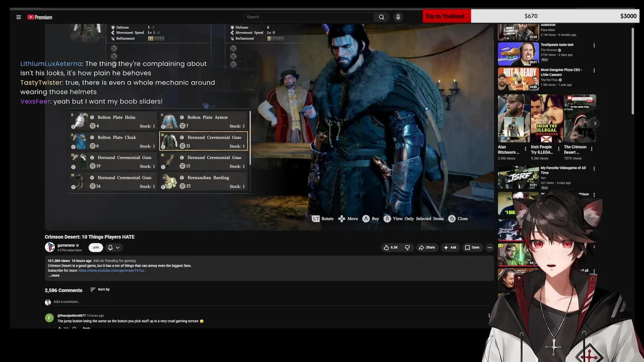Select the Bolton Plate Cloak item in video
This screenshot has width=644, height=362.
(x=114, y=141)
